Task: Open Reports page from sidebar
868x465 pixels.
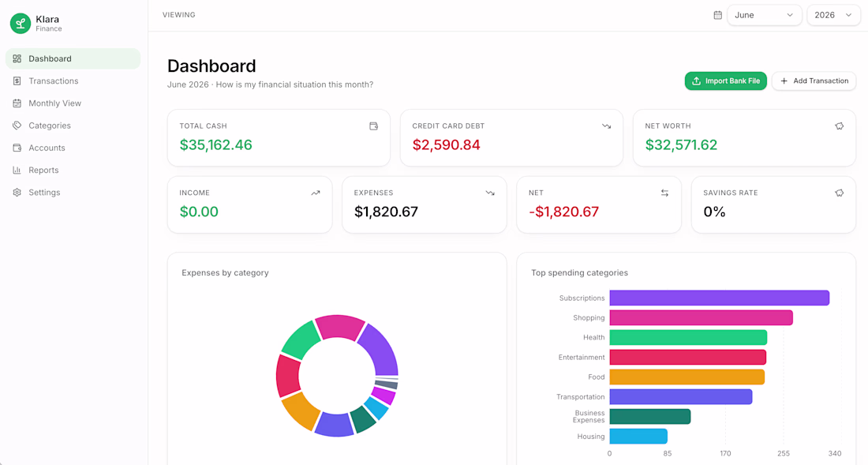Action: [73, 170]
